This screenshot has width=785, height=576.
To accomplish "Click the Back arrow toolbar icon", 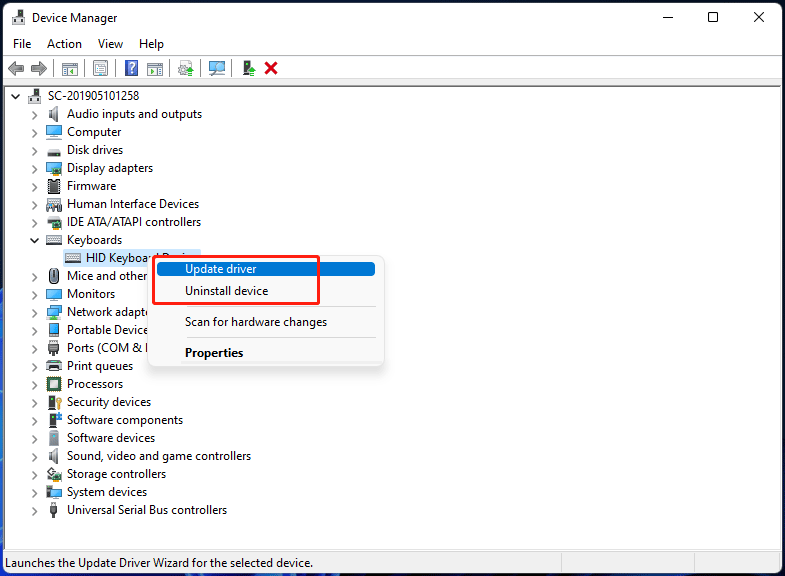I will coord(16,68).
